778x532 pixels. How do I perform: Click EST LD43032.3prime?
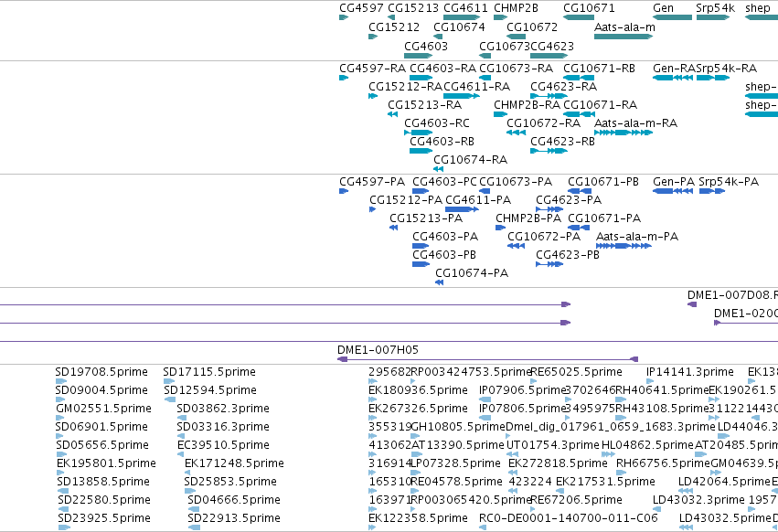pos(699,500)
